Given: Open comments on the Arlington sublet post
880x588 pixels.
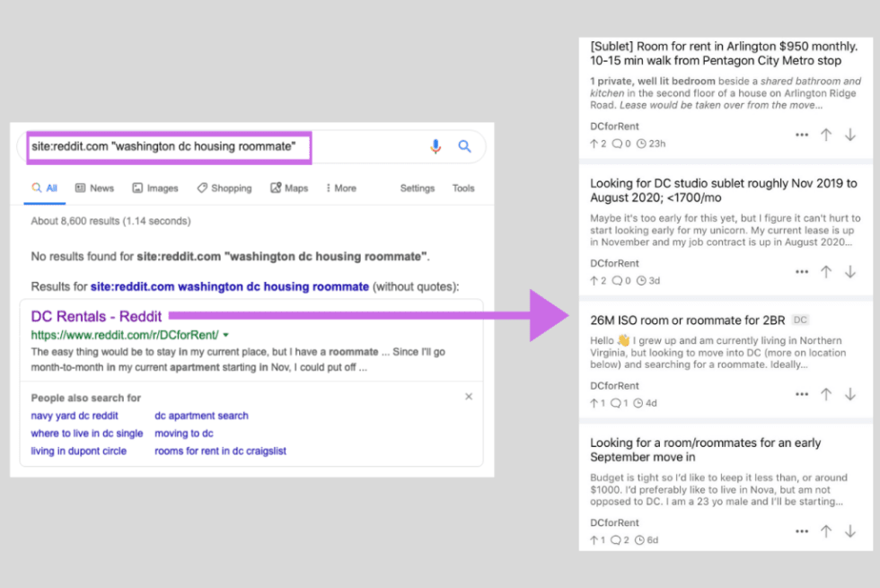Looking at the screenshot, I should point(620,144).
